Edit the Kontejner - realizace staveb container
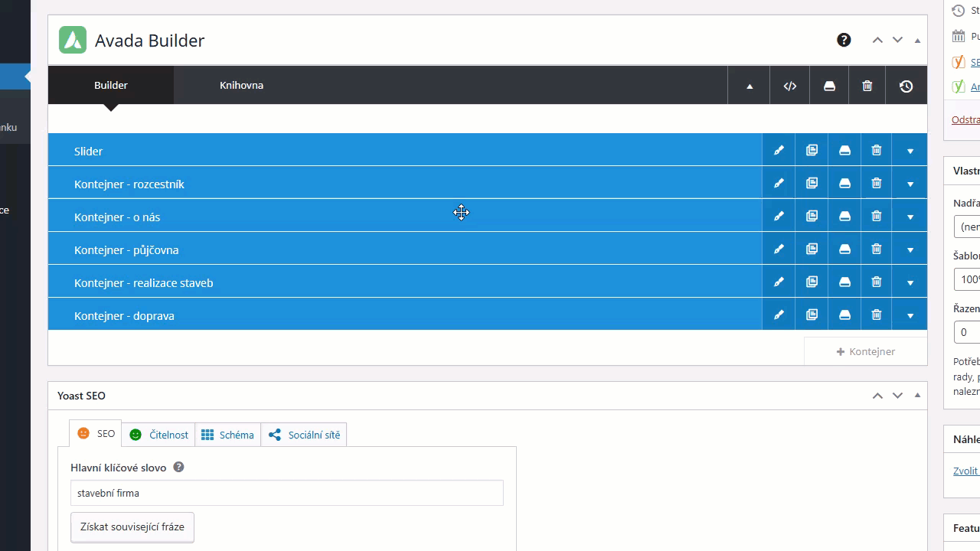Image resolution: width=980 pixels, height=551 pixels. [x=779, y=282]
